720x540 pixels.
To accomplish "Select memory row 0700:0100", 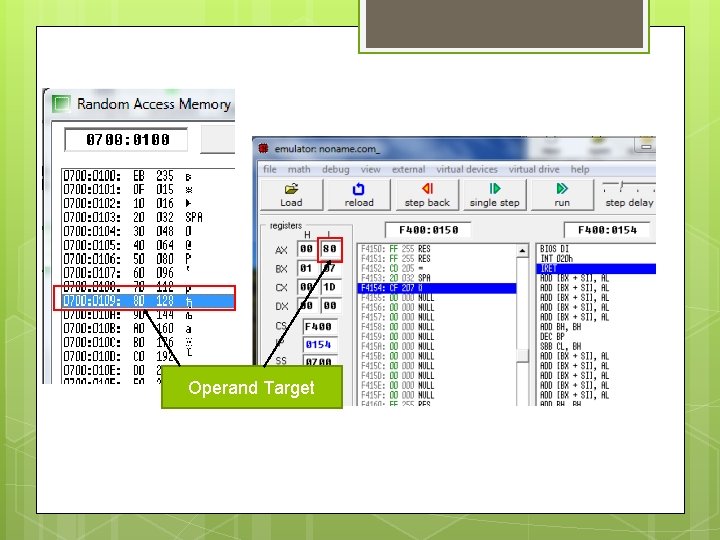I will (x=148, y=176).
